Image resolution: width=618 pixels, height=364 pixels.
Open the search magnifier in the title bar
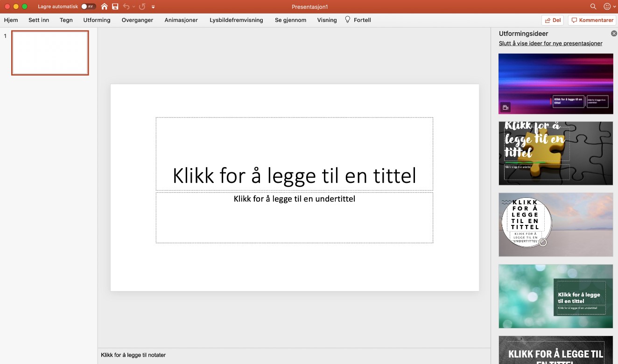593,7
